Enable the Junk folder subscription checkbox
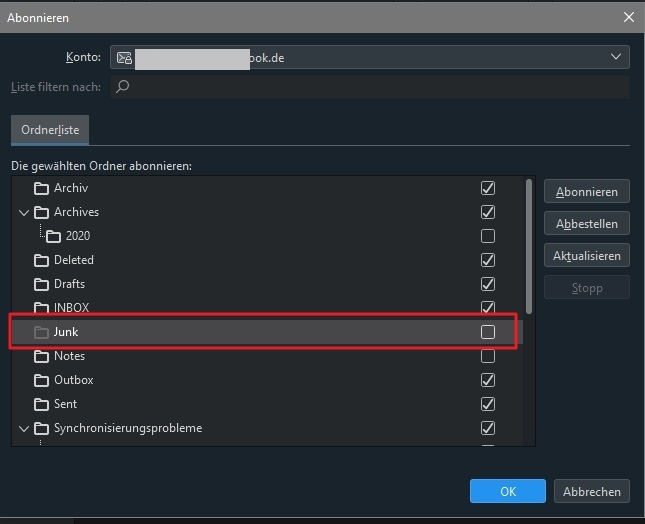The image size is (645, 524). [x=488, y=332]
